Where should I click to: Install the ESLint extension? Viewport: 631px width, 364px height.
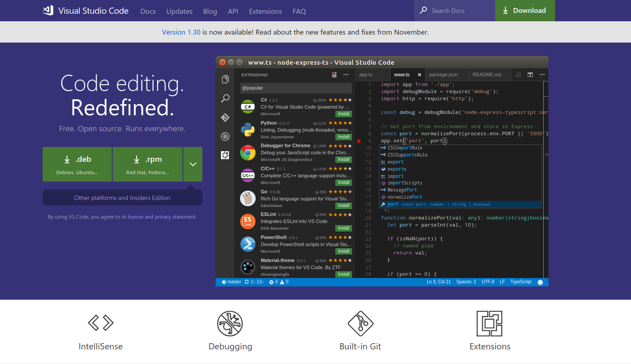tap(343, 228)
